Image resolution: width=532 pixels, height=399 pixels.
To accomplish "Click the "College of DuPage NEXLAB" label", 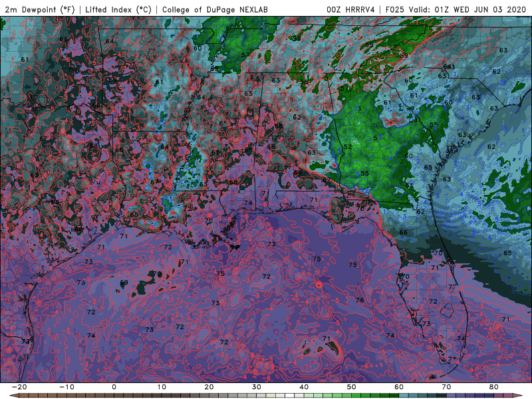I will click(215, 9).
